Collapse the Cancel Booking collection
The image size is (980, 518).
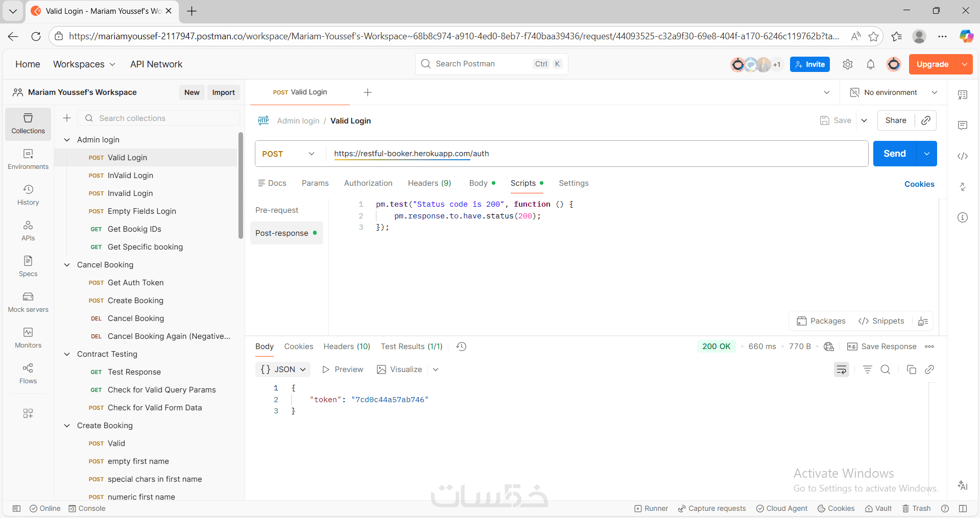(x=67, y=265)
